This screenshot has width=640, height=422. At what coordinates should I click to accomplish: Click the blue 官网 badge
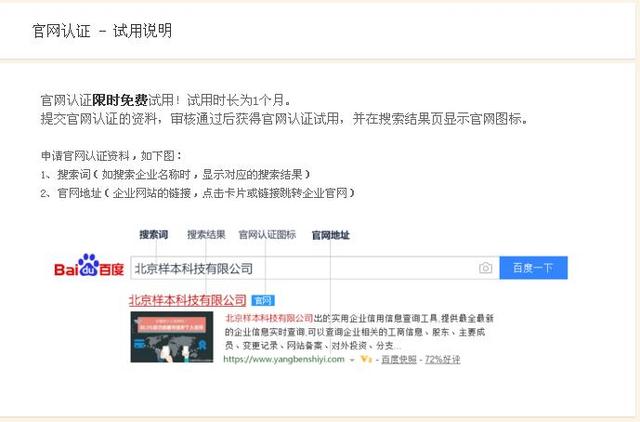tap(263, 301)
